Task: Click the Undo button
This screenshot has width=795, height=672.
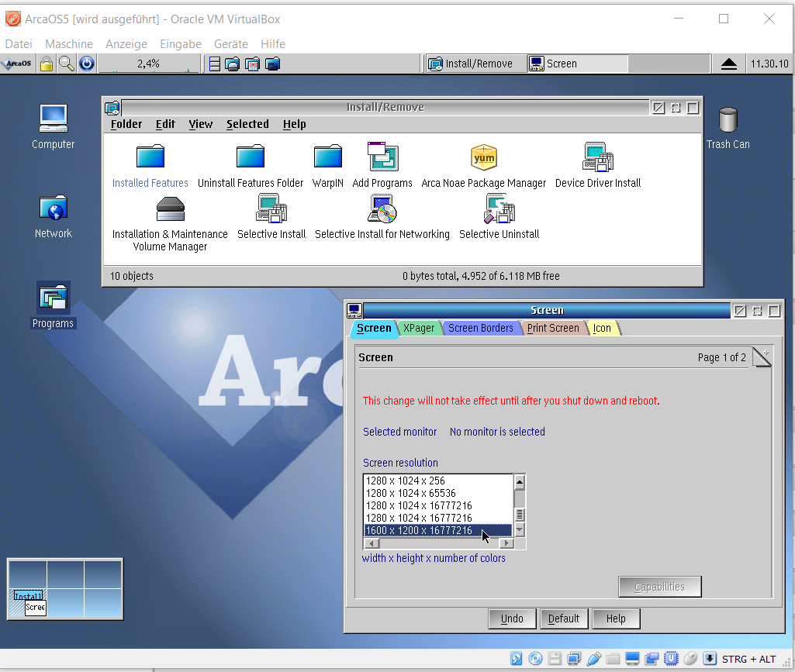Action: (512, 619)
